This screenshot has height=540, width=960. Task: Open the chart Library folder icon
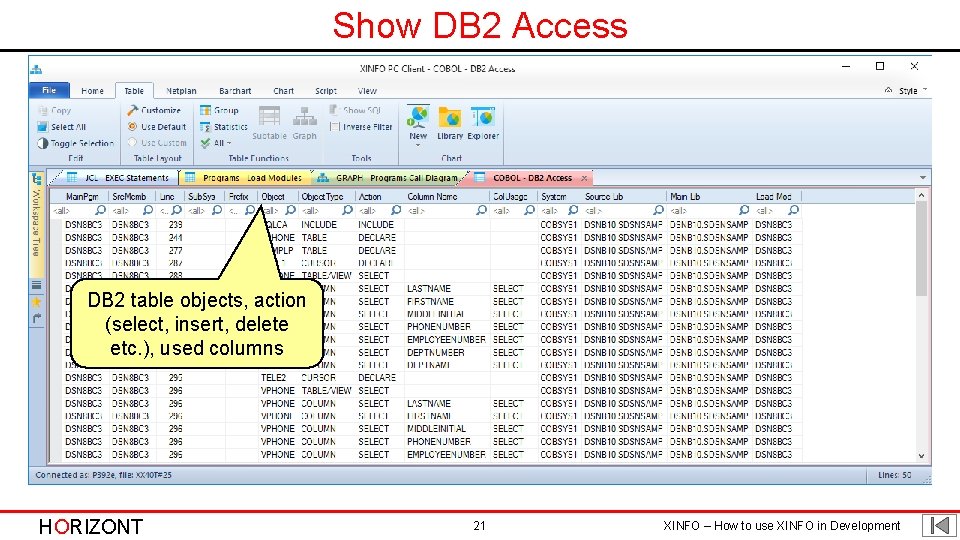[449, 117]
